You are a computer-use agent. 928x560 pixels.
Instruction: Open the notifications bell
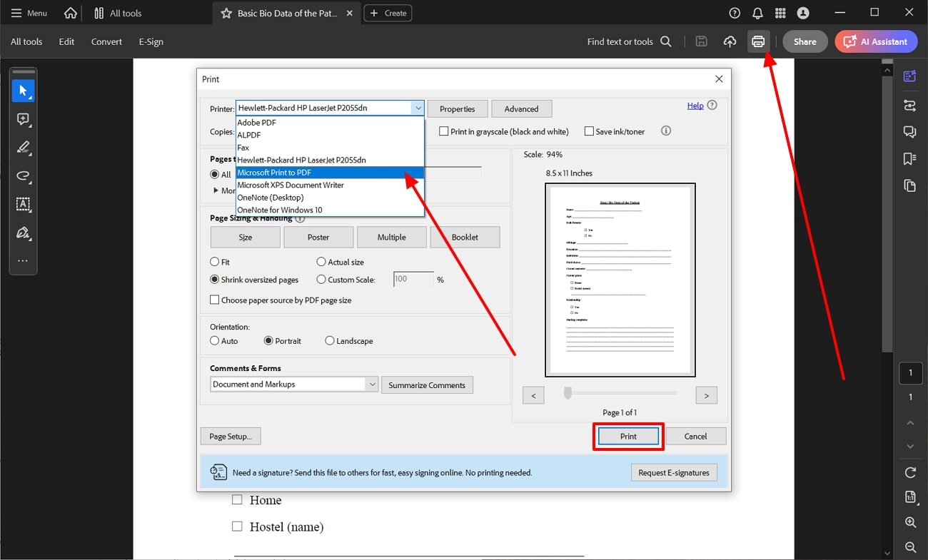[757, 13]
